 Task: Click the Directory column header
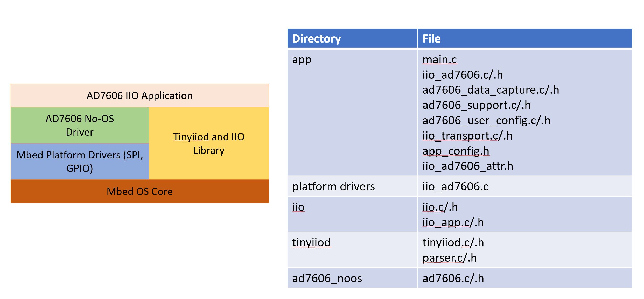click(x=352, y=38)
